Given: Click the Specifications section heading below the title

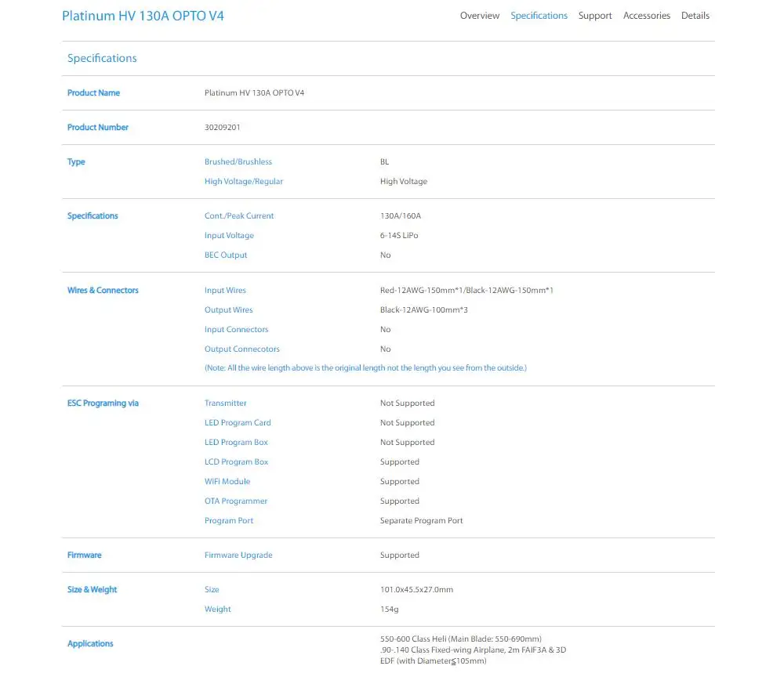Looking at the screenshot, I should click(x=102, y=59).
